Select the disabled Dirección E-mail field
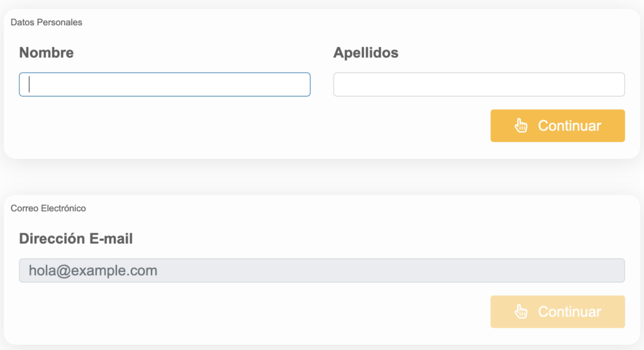The width and height of the screenshot is (644, 350). 321,271
